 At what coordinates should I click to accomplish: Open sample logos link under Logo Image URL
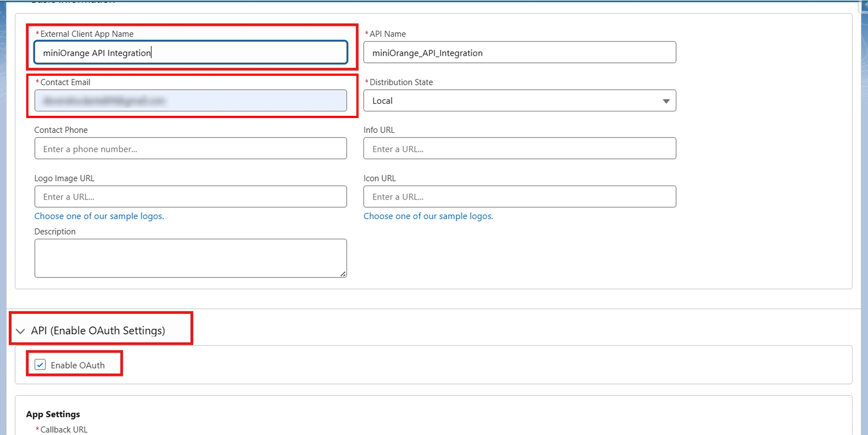[99, 216]
